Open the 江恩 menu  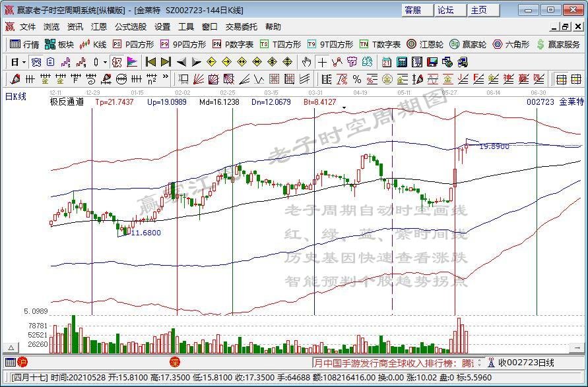(x=99, y=27)
